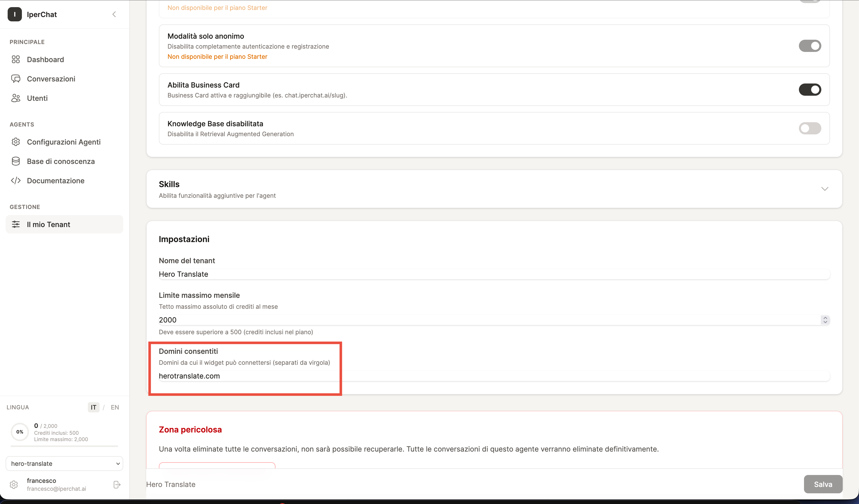Select the Conversazioni chat icon
859x504 pixels.
coord(16,79)
